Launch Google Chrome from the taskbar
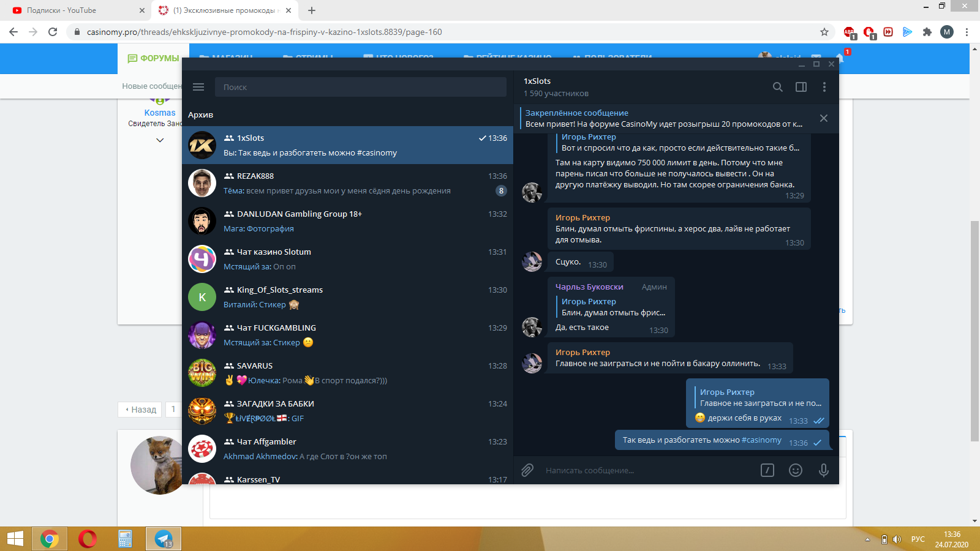This screenshot has width=980, height=551. (50, 539)
